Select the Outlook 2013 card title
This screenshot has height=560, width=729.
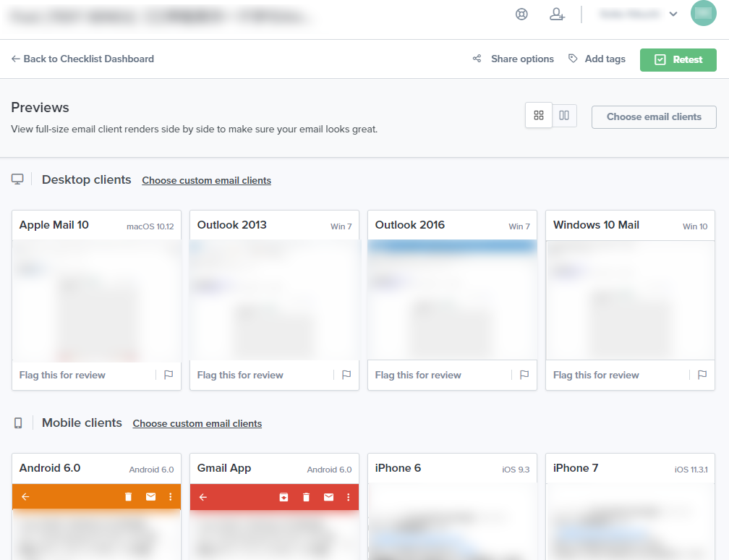click(x=231, y=225)
